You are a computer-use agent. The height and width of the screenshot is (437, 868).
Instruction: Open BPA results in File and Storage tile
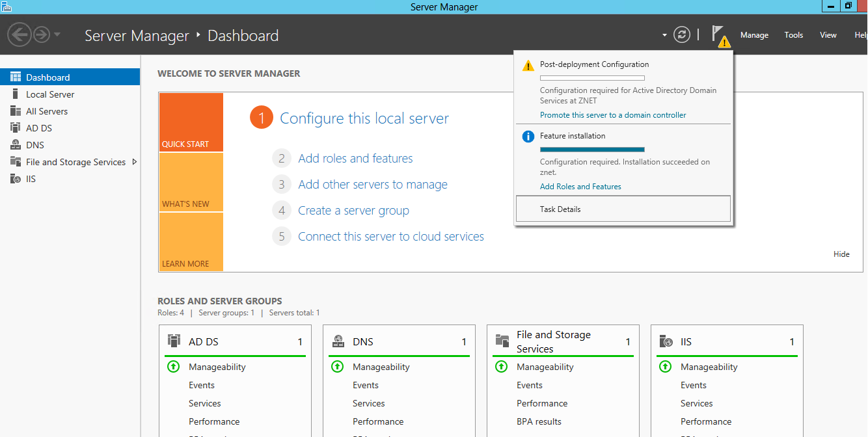pyautogui.click(x=539, y=421)
